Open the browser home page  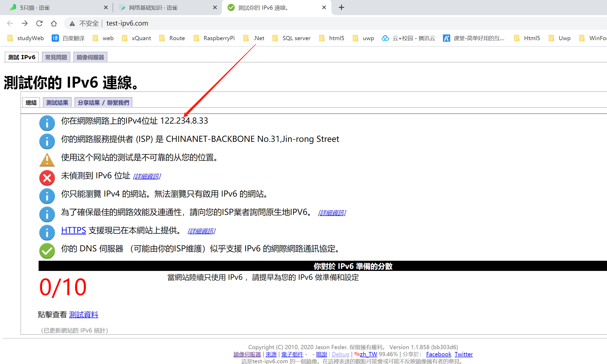[x=54, y=23]
